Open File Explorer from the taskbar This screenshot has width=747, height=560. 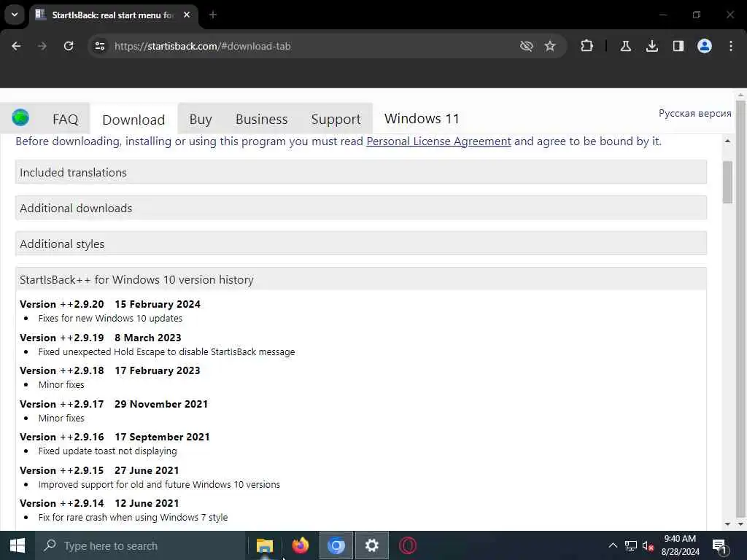coord(264,545)
